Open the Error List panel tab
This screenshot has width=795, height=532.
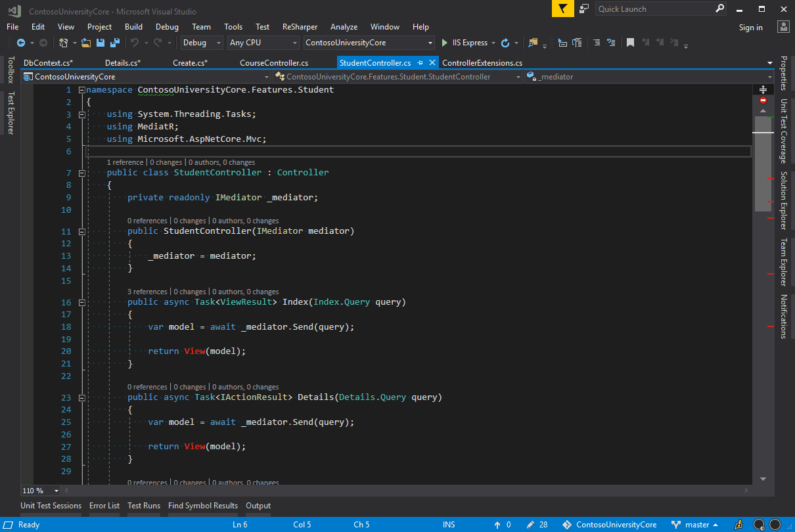(x=104, y=506)
